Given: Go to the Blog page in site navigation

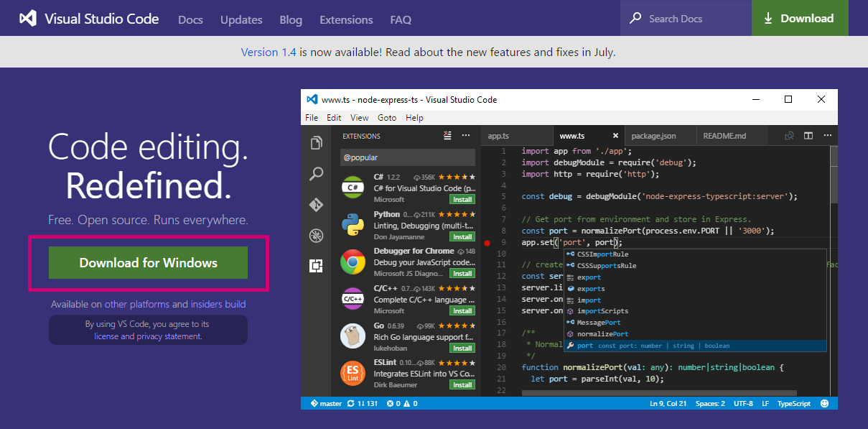Looking at the screenshot, I should pyautogui.click(x=291, y=19).
